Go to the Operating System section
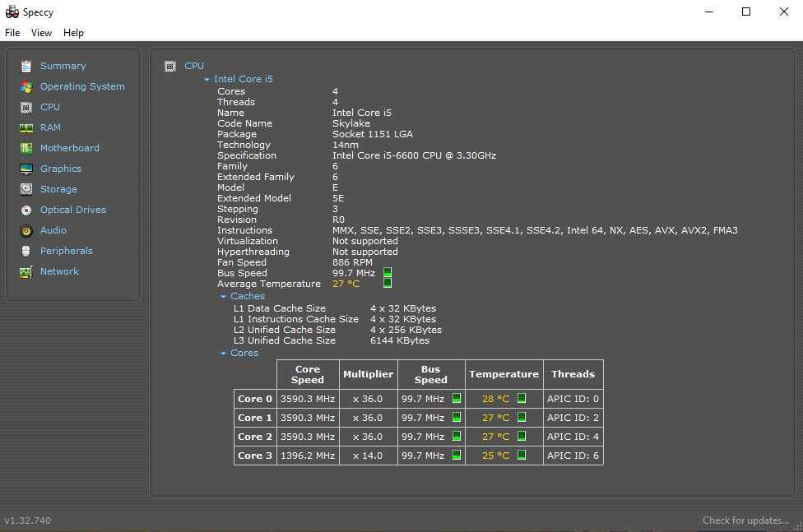 pos(82,86)
